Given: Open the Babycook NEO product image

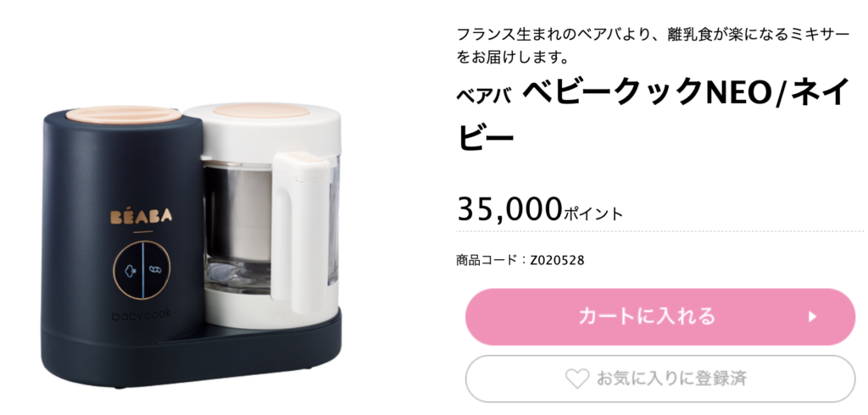Looking at the screenshot, I should pyautogui.click(x=192, y=245).
